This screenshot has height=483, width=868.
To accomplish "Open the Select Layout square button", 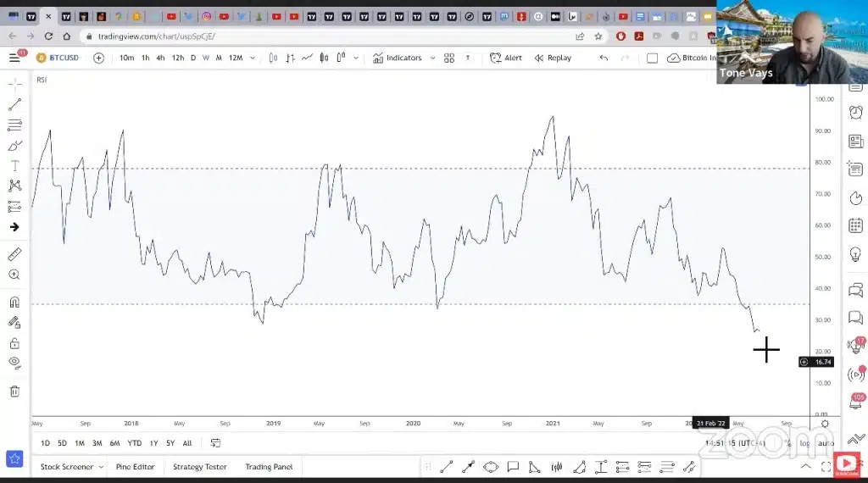I will [x=652, y=58].
